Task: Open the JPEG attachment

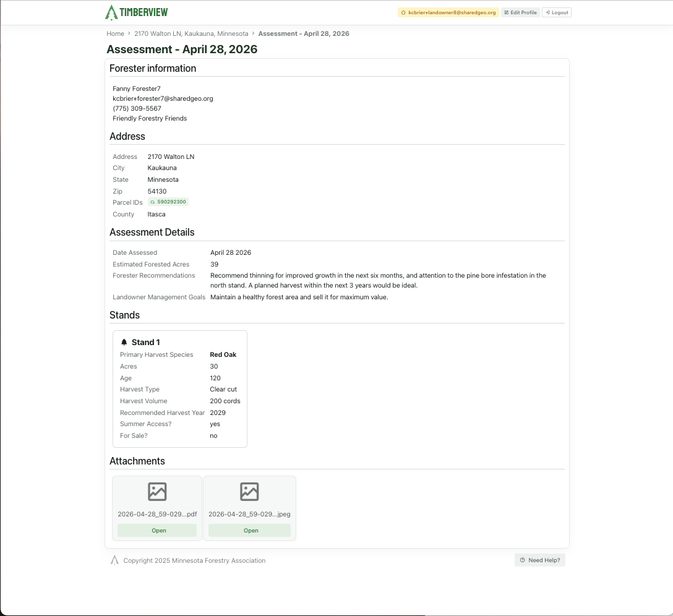Action: 249,530
